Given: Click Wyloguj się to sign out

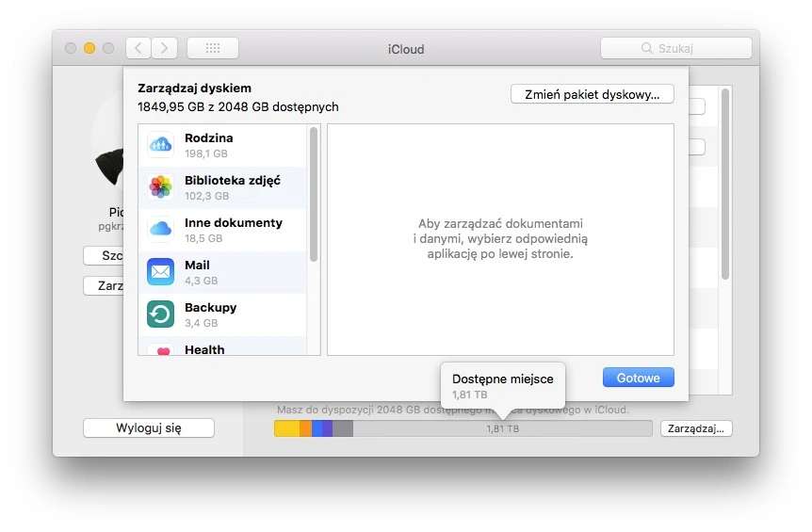Looking at the screenshot, I should [x=149, y=428].
